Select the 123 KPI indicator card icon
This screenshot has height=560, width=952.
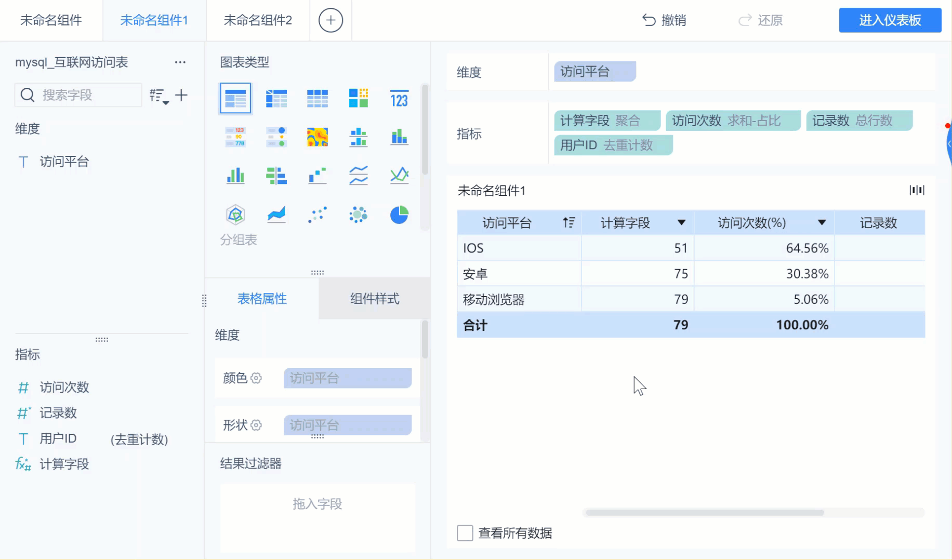coord(399,98)
